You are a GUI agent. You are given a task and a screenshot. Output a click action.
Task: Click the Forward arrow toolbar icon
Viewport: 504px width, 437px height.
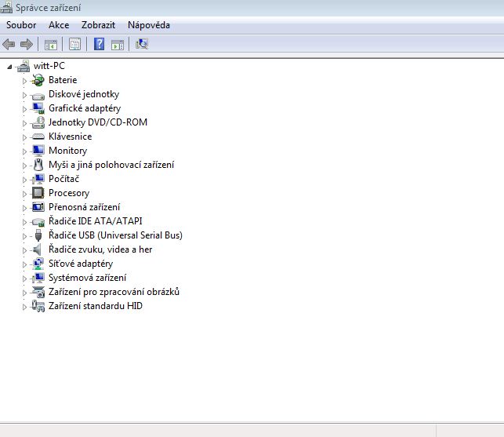(27, 44)
